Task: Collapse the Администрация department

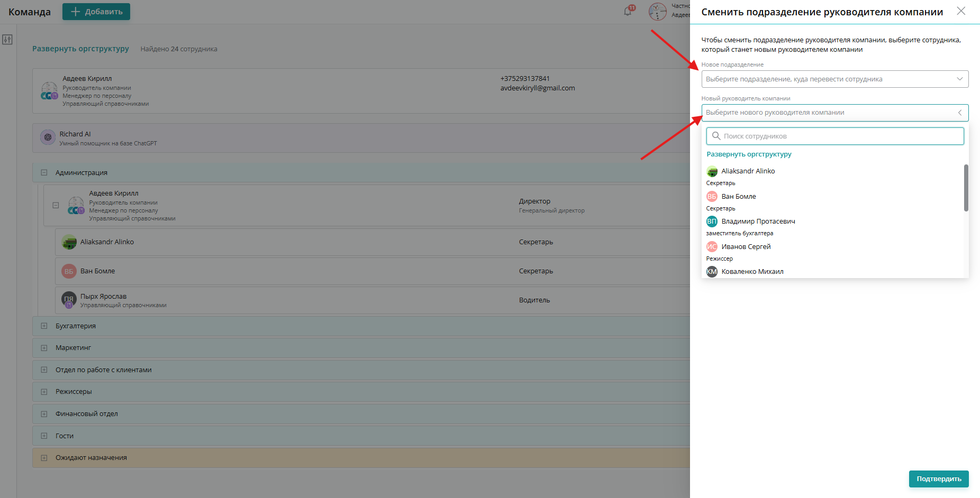Action: (x=44, y=172)
